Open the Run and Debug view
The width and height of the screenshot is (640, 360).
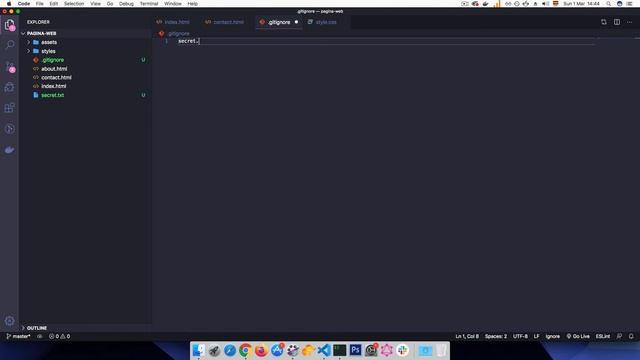tap(9, 87)
